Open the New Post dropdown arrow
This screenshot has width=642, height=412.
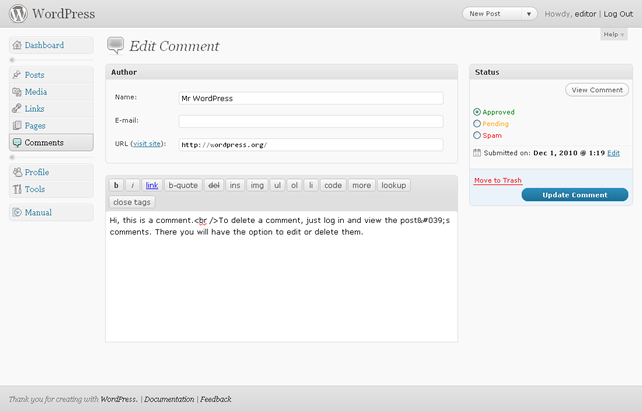[529, 14]
